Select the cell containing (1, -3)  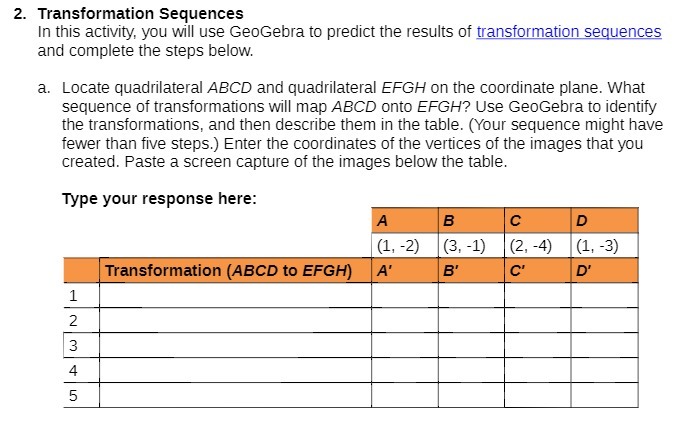point(605,246)
